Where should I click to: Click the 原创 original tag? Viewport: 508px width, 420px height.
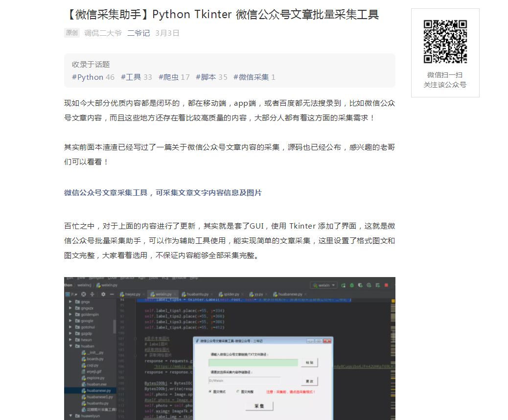coord(71,32)
